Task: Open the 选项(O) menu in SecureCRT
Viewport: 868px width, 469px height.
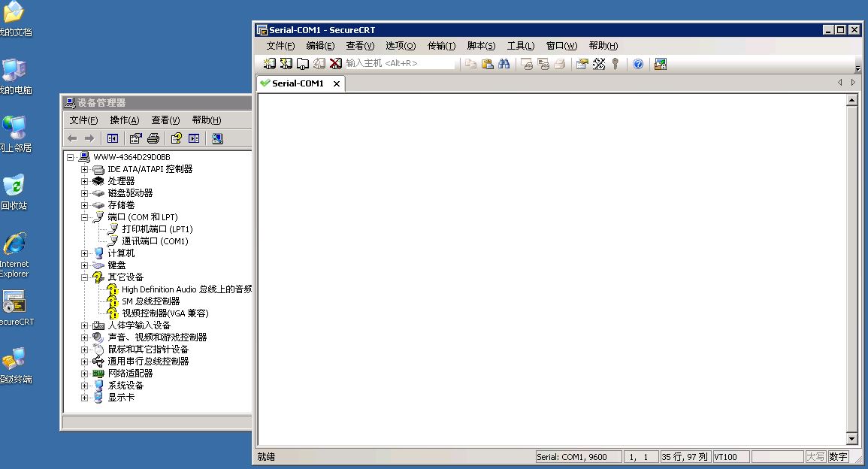Action: (401, 46)
